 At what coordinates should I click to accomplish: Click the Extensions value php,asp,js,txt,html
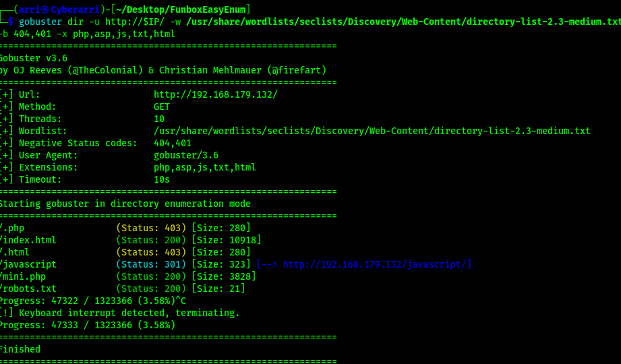204,167
